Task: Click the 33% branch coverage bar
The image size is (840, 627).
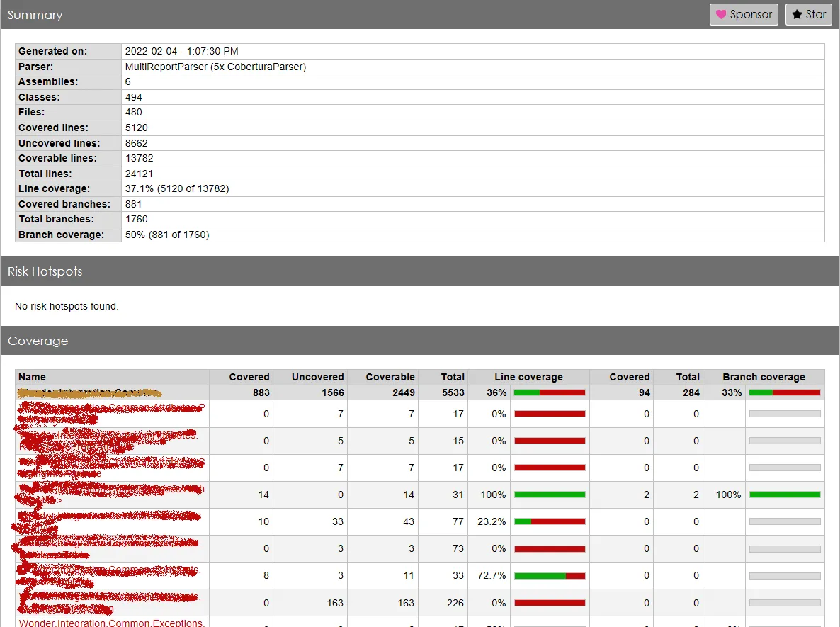Action: pyautogui.click(x=784, y=392)
